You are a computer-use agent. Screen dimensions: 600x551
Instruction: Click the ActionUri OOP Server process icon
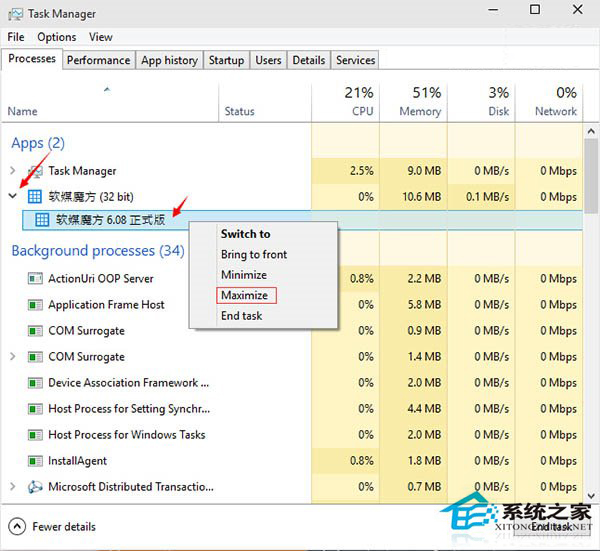(x=35, y=279)
